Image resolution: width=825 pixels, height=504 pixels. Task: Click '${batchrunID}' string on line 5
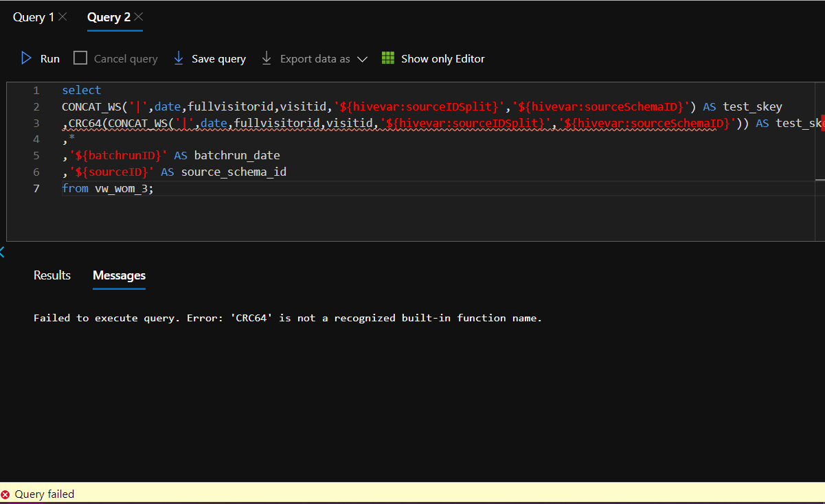coord(118,155)
